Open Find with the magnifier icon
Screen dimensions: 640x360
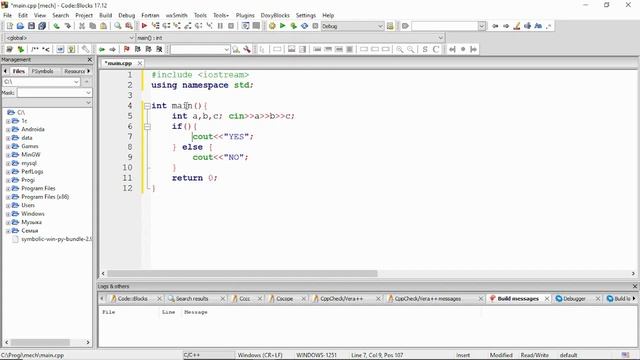[118, 26]
